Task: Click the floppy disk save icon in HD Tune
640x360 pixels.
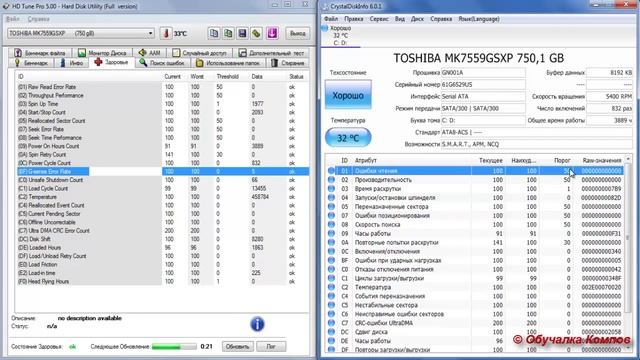Action: pyautogui.click(x=242, y=33)
